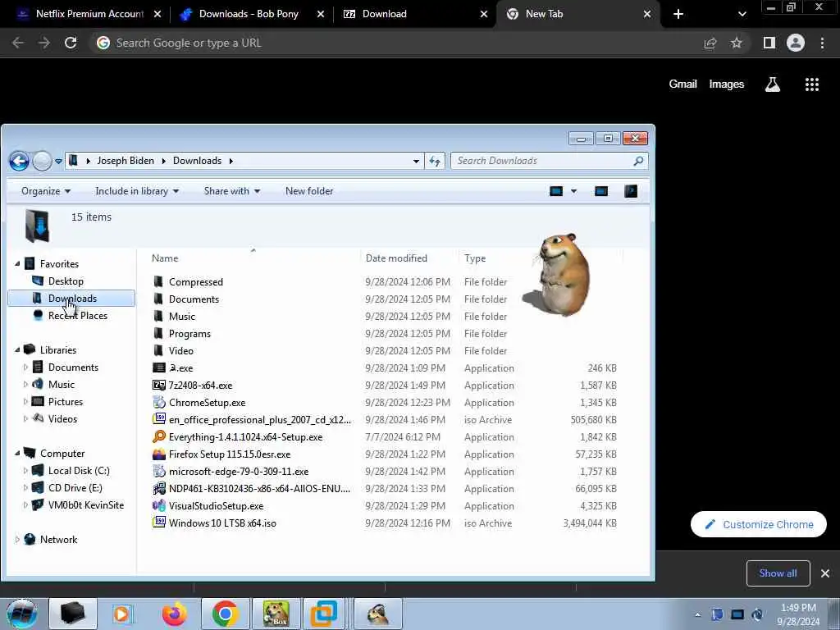Open Chrome side panel icon
Screen dimensions: 840x630
[x=769, y=43]
